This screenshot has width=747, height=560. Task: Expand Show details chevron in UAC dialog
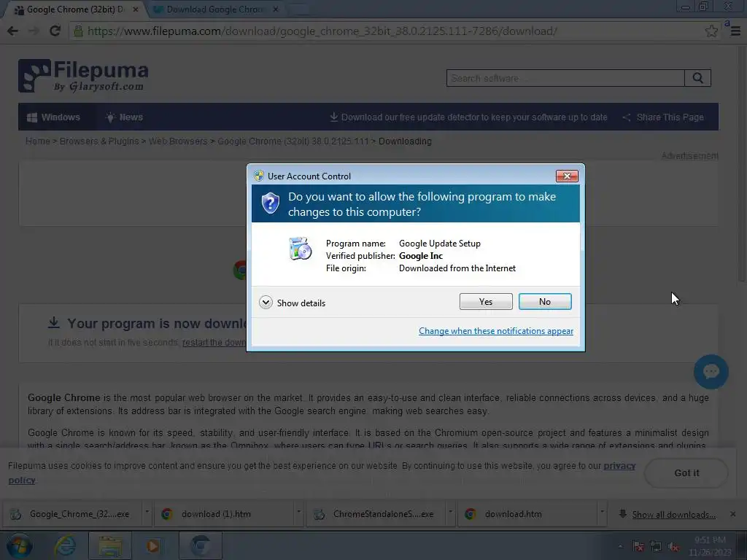(266, 303)
